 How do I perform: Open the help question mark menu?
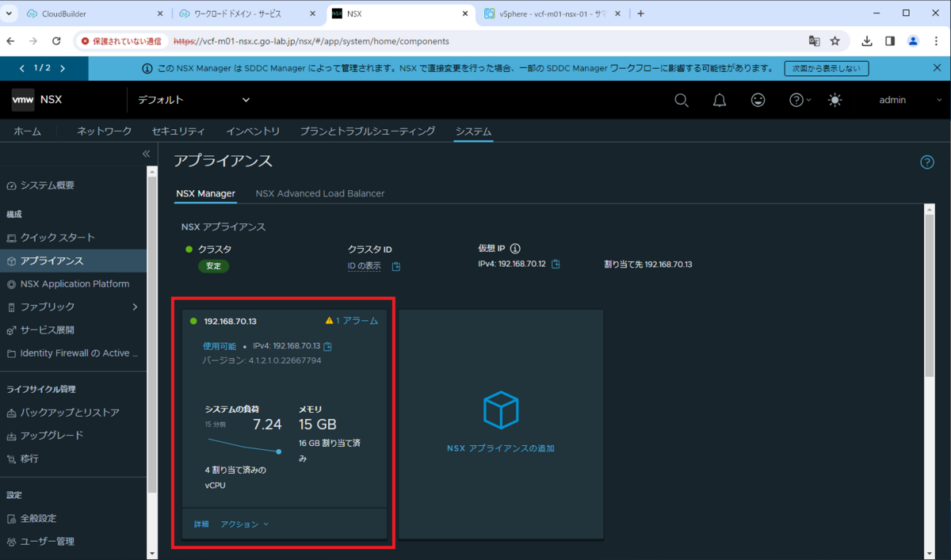800,100
